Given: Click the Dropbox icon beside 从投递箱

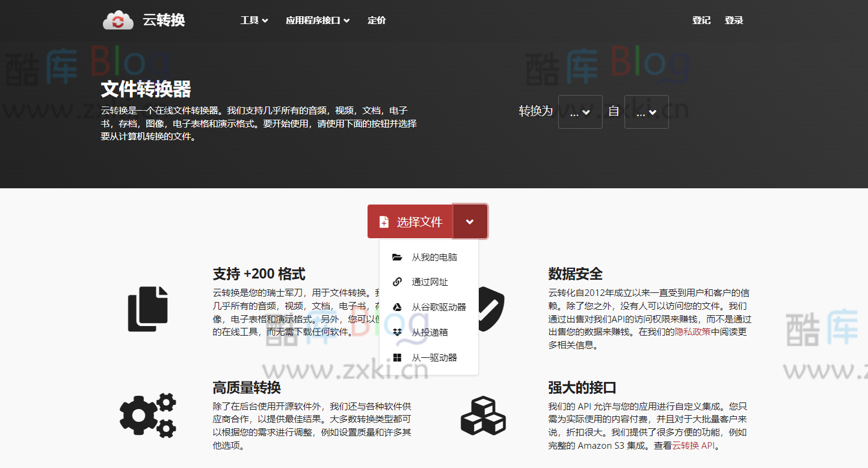Looking at the screenshot, I should click(396, 332).
